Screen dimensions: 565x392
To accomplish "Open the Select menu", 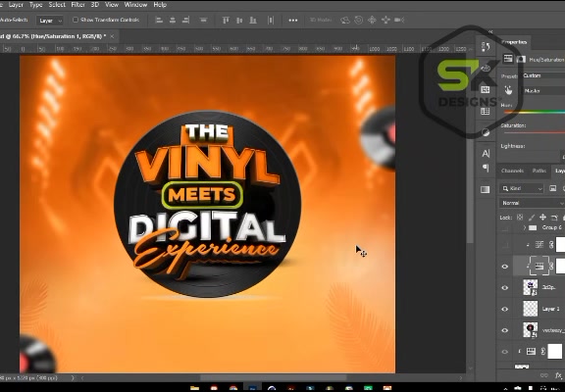I will (57, 5).
